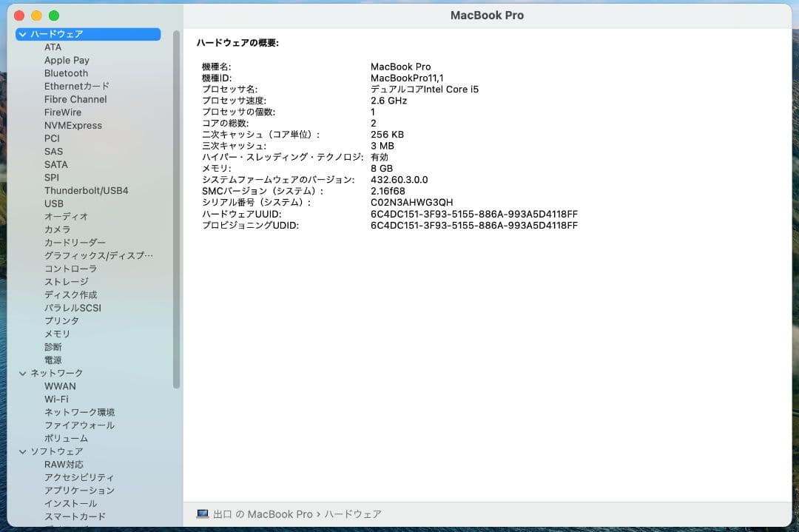
Task: Select アクセシビリティ in the sidebar
Action: tap(79, 477)
